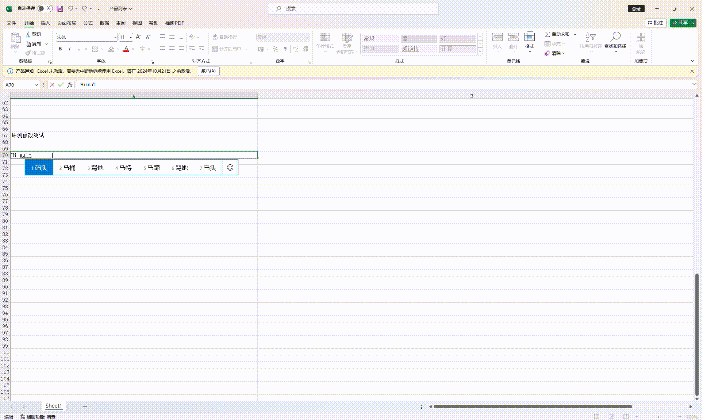The height and width of the screenshot is (420, 702).
Task: Select IME candidate number 2
Action: click(67, 167)
